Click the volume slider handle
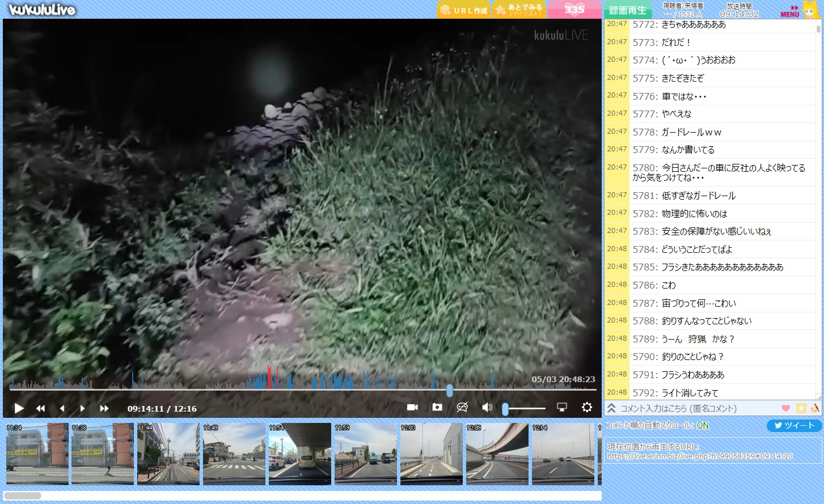This screenshot has height=504, width=824. click(505, 409)
